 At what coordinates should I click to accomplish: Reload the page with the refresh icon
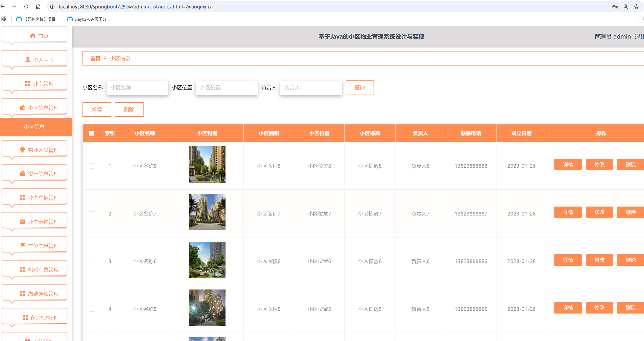26,7
